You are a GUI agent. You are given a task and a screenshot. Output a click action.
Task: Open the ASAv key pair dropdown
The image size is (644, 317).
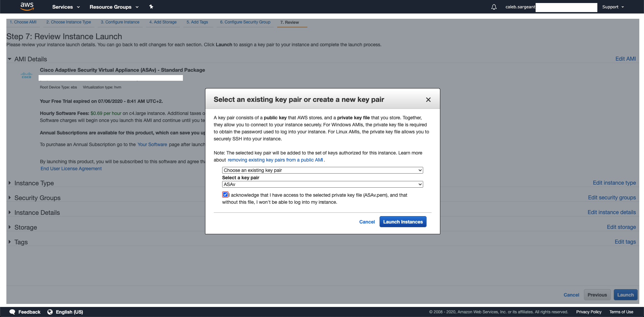323,184
